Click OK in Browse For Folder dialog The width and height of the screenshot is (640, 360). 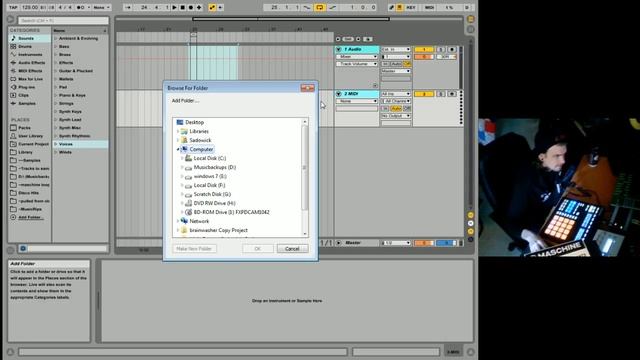(x=258, y=249)
